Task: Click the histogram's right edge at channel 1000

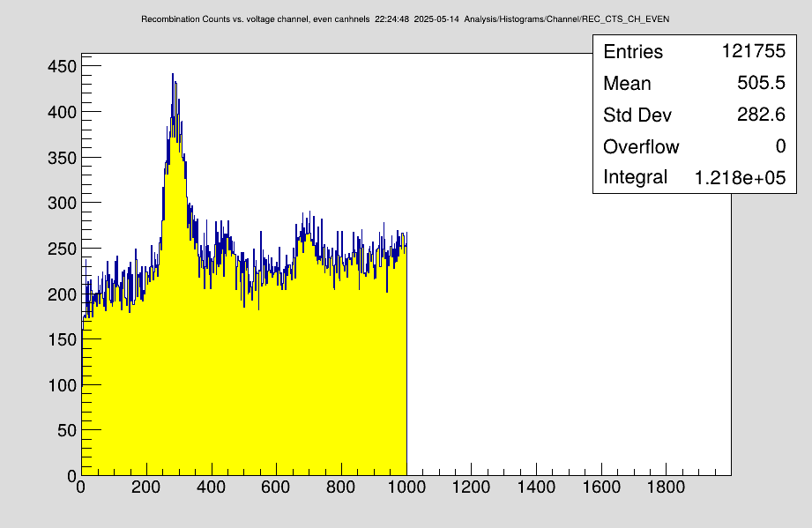Action: pos(406,353)
